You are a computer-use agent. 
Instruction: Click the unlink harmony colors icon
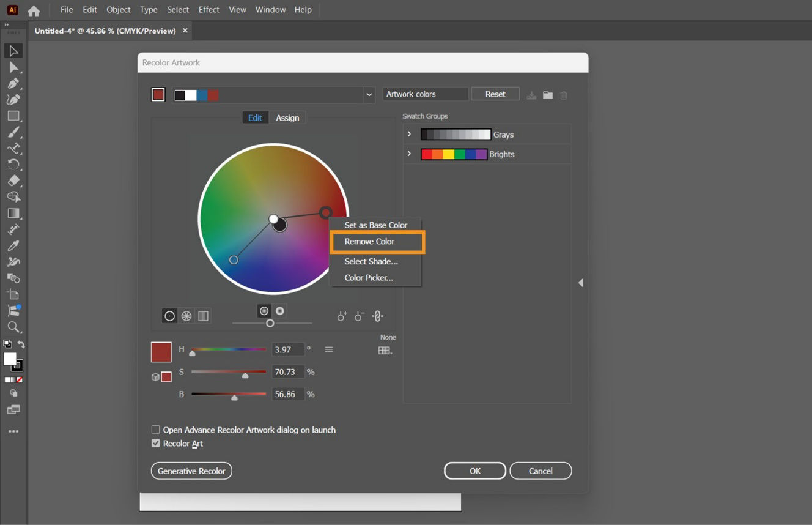coord(377,316)
